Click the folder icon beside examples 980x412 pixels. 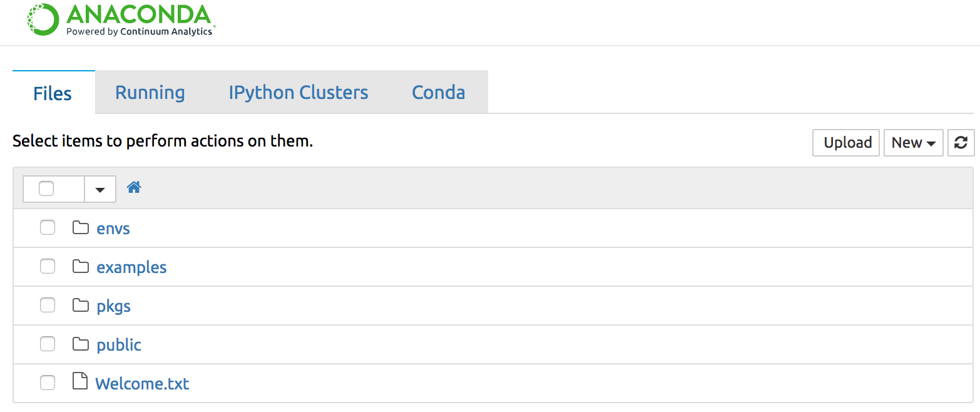[80, 266]
